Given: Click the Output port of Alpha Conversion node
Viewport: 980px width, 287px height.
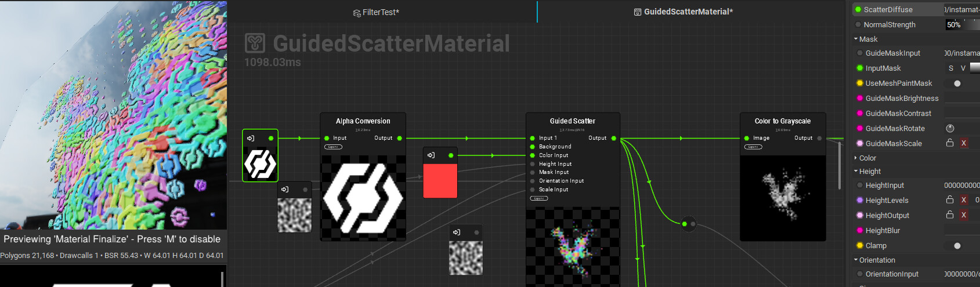Looking at the screenshot, I should (399, 138).
